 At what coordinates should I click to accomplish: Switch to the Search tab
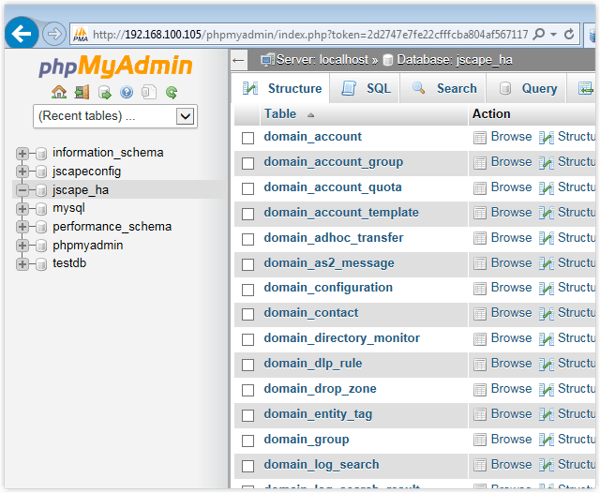coord(443,88)
